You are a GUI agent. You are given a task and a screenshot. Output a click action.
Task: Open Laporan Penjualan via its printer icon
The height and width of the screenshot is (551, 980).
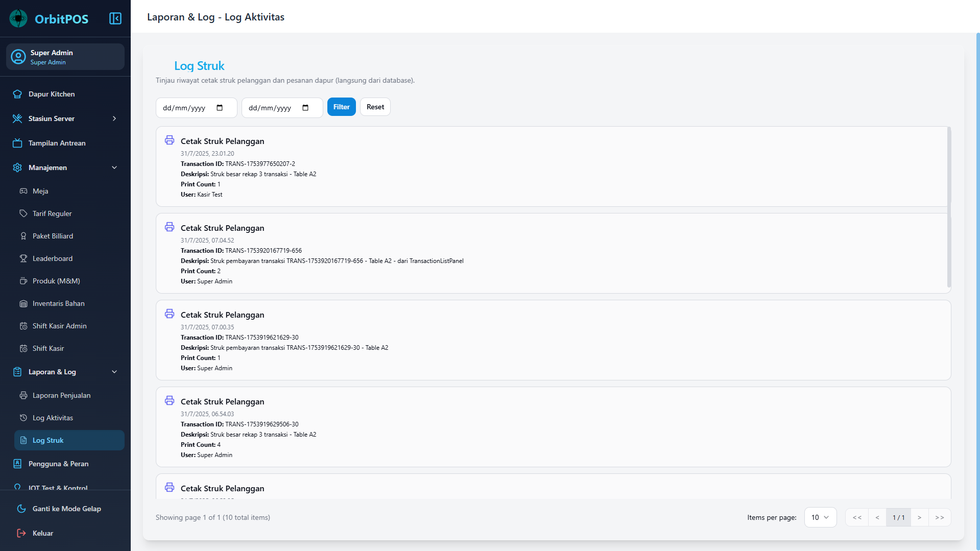coord(23,395)
